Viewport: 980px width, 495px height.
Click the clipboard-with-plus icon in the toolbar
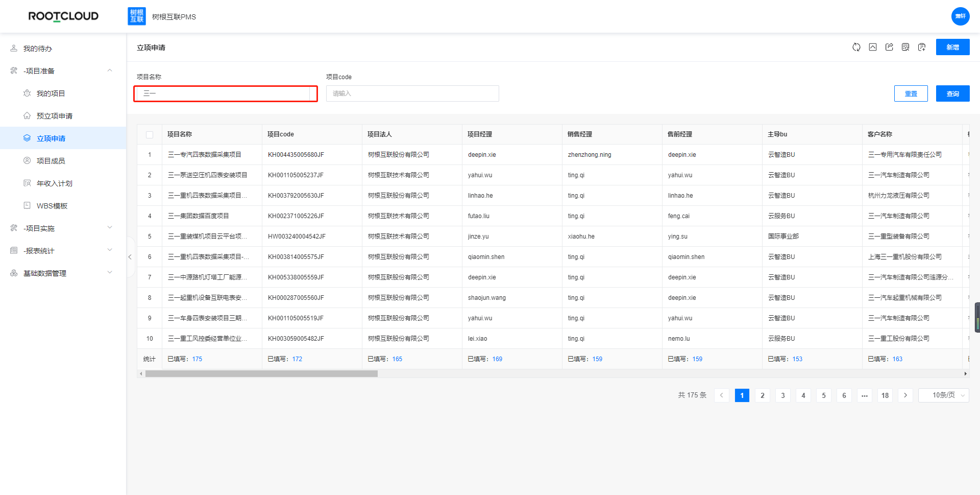coord(922,47)
